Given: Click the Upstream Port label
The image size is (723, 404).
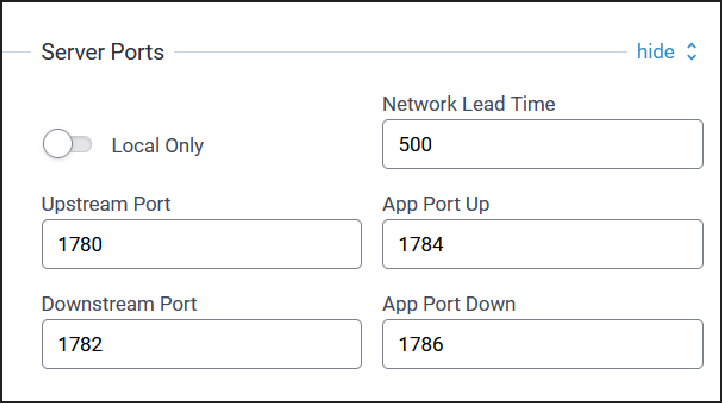Looking at the screenshot, I should coord(106,204).
